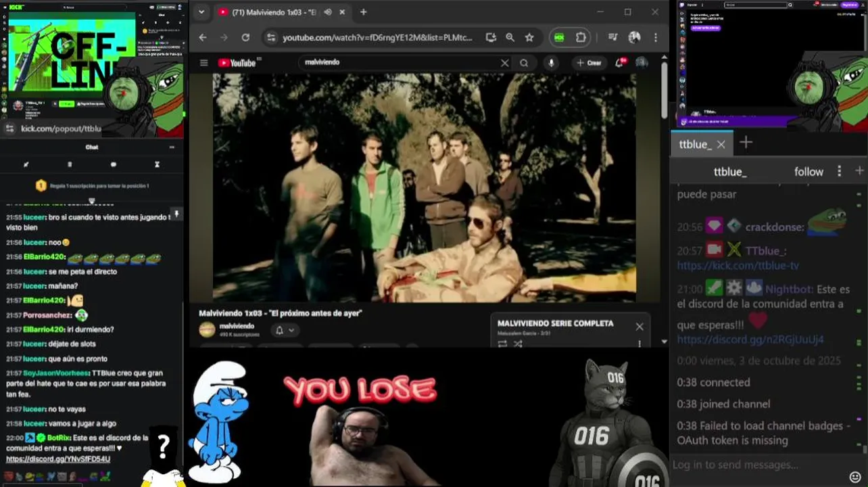This screenshot has width=868, height=487.
Task: Toggle playlist loop button
Action: (502, 344)
